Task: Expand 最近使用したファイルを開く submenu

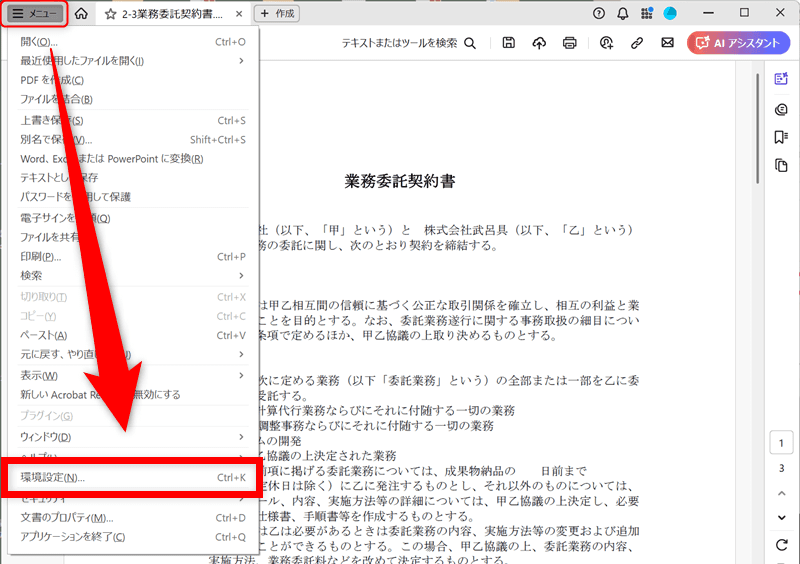Action: point(133,61)
